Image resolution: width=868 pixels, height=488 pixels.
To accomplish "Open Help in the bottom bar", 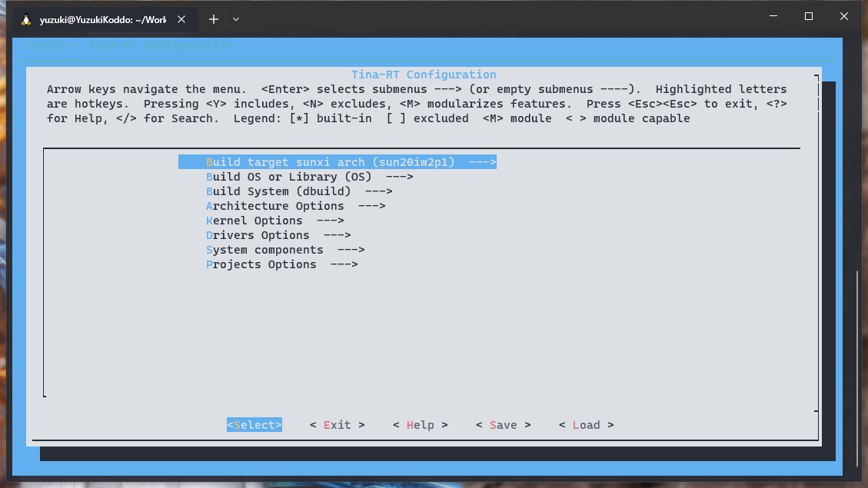I will pos(420,425).
